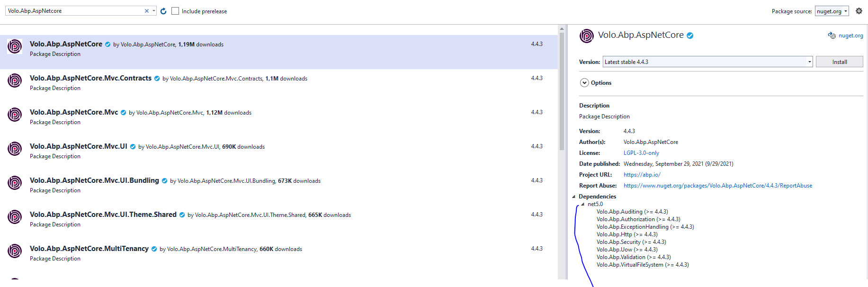
Task: Click verified badge in details panel header
Action: (690, 36)
